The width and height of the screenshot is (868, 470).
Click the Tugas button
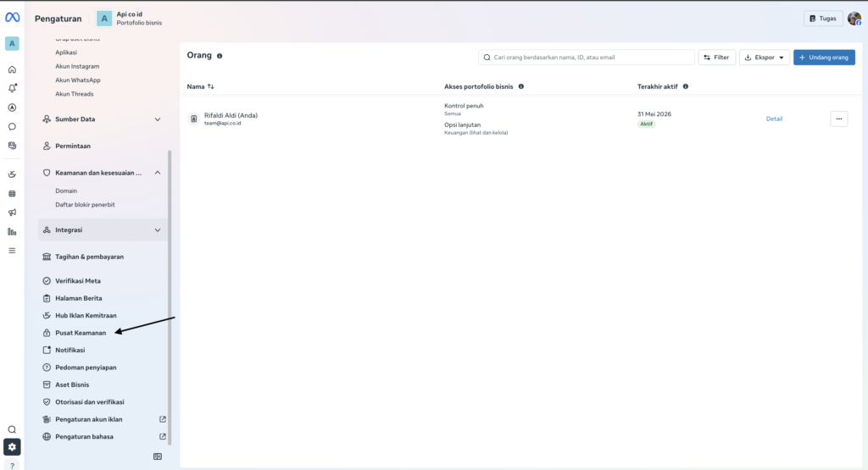823,19
